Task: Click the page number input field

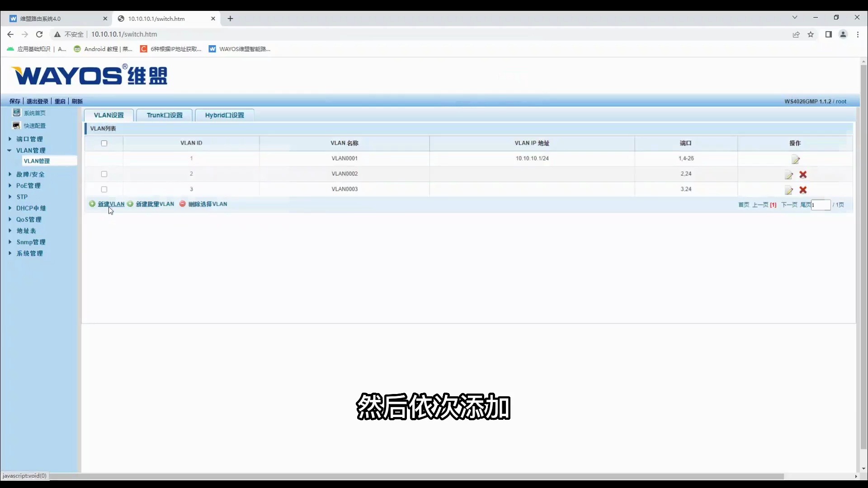Action: point(821,205)
